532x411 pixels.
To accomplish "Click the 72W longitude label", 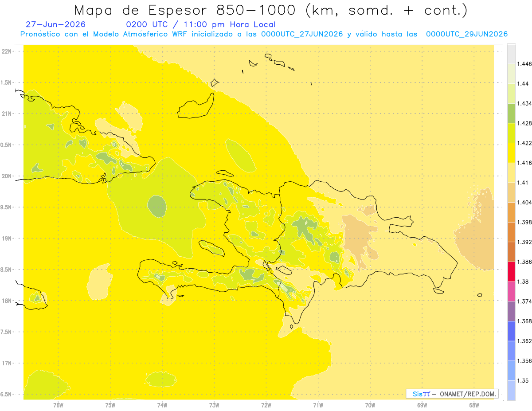I will coord(266,405).
